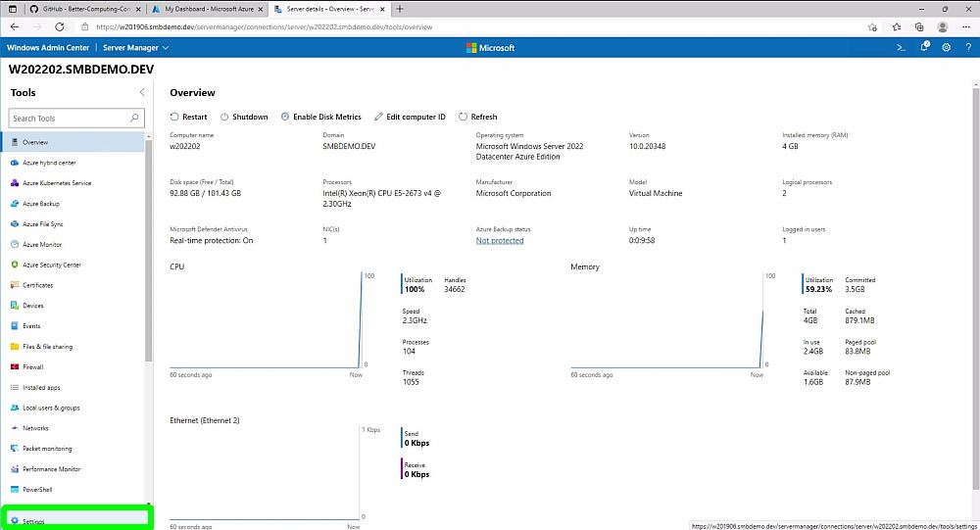Open the Overview tool in the sidebar
This screenshot has height=530, width=980.
[73, 142]
